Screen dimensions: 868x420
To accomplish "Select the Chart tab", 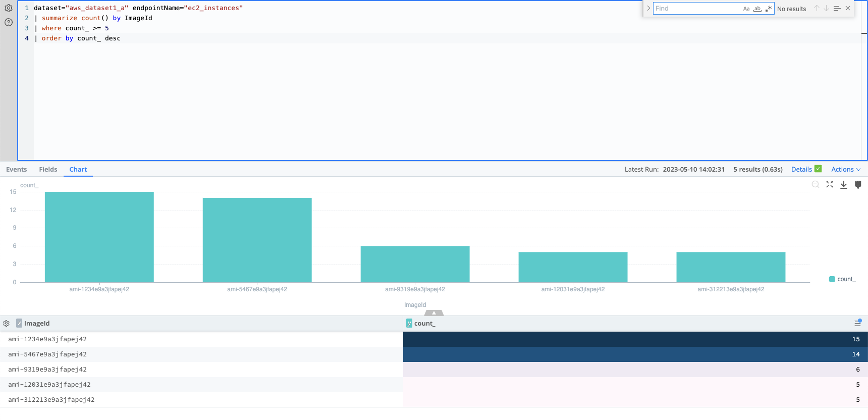I will tap(78, 170).
